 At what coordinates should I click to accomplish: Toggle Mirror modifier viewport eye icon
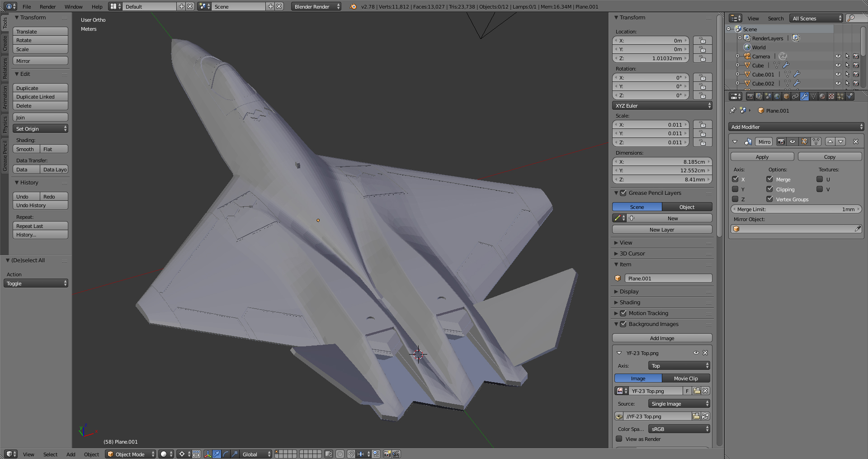[x=793, y=142]
